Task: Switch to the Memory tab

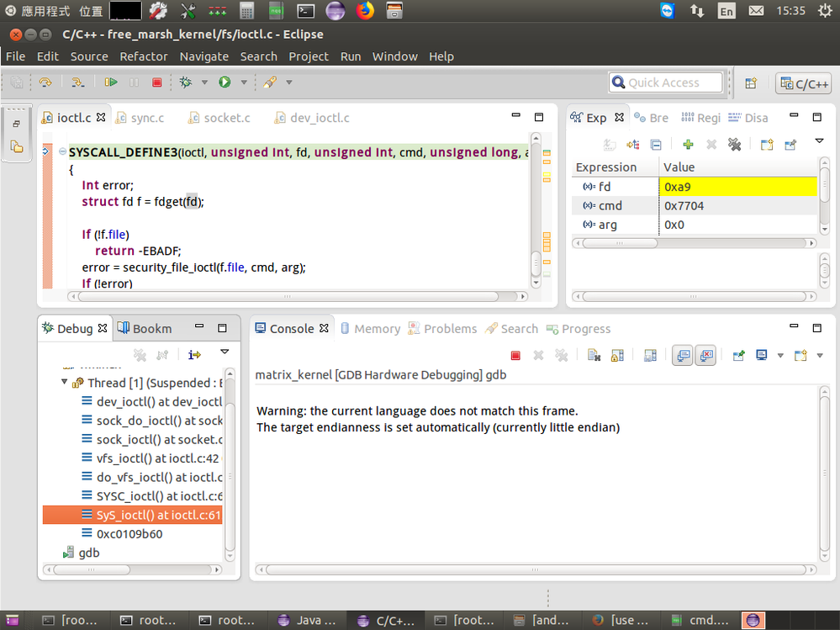Action: click(x=372, y=328)
